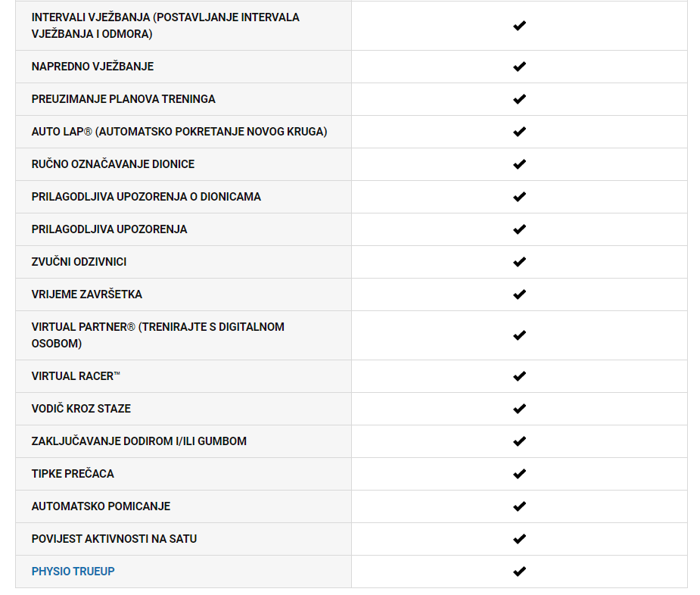Click checkmark beside NAPREDNO VJEŽBANJE
Screen dimensions: 700x595
click(519, 67)
